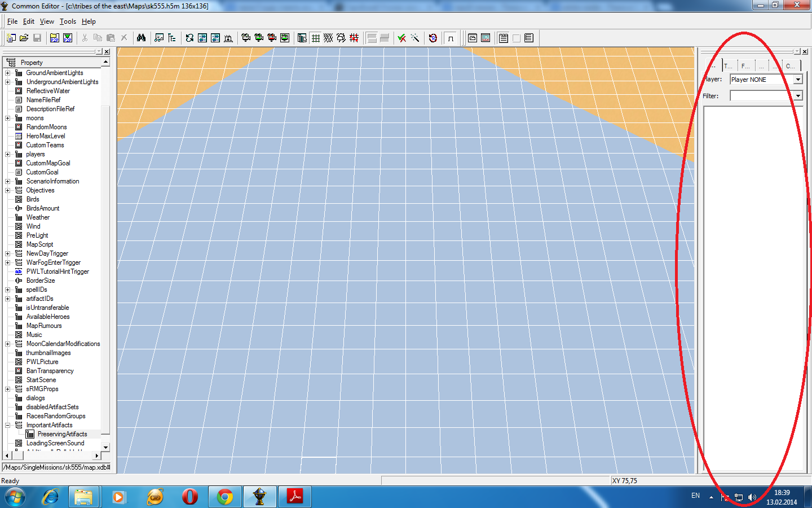Click the magic wand toolbar icon
Viewport: 812px width, 508px height.
point(414,38)
